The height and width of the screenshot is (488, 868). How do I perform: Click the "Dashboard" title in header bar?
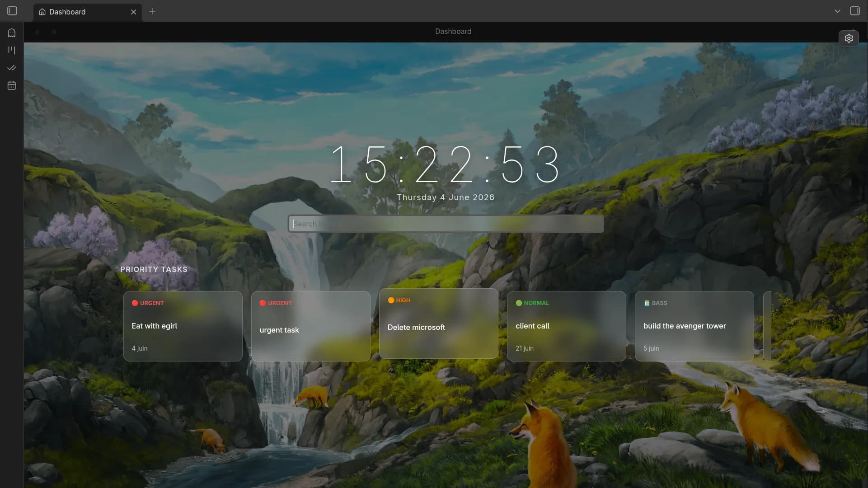pos(453,31)
